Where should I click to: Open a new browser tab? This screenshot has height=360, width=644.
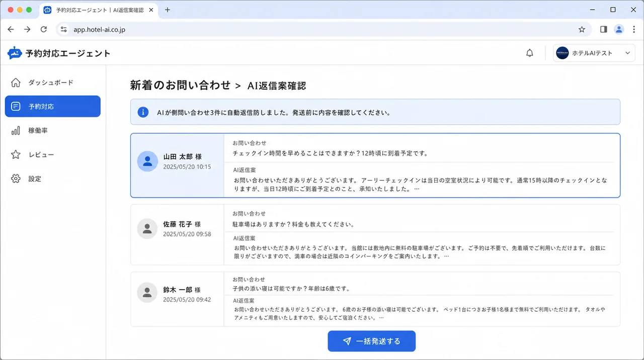(x=168, y=10)
